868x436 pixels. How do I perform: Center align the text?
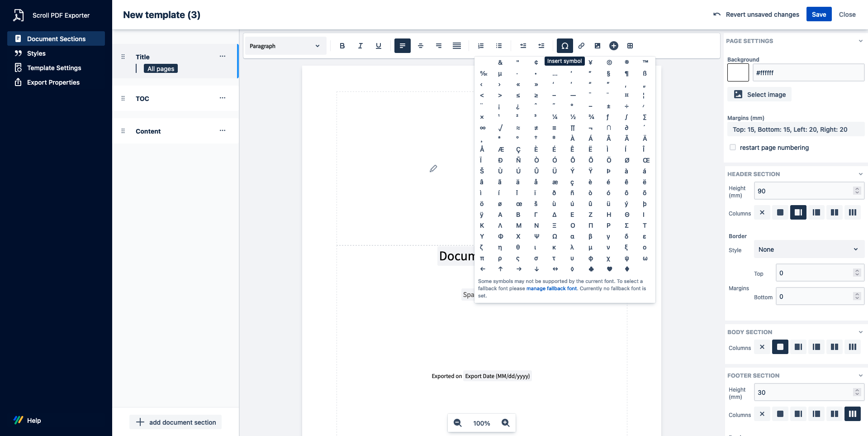(x=420, y=46)
